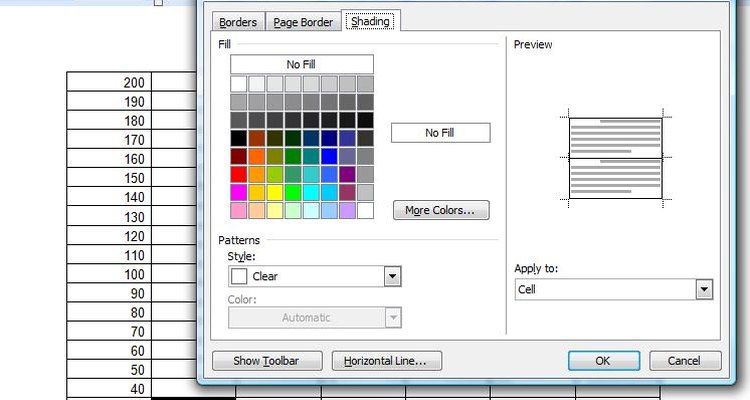The height and width of the screenshot is (400, 750).
Task: Pick the bright red fill swatch
Action: point(239,174)
